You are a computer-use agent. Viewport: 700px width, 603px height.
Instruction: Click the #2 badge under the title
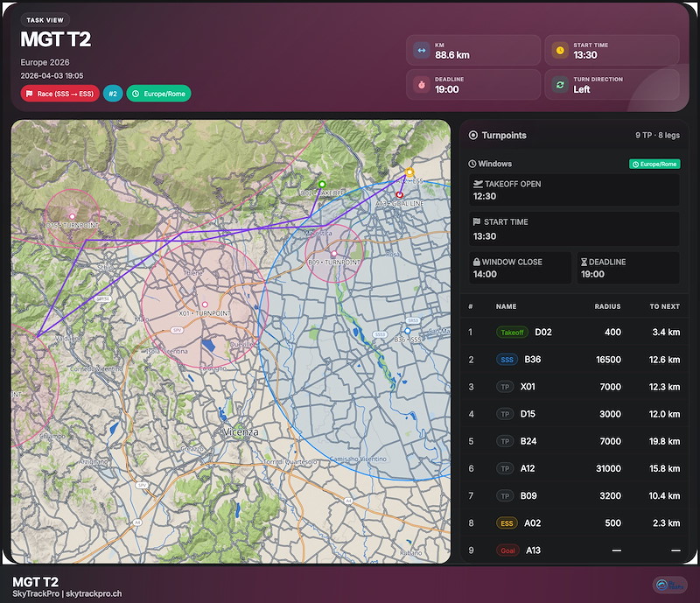coord(113,92)
